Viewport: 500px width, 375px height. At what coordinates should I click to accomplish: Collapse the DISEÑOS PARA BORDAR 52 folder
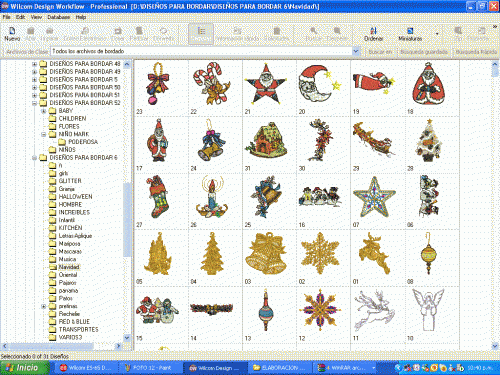[x=34, y=103]
